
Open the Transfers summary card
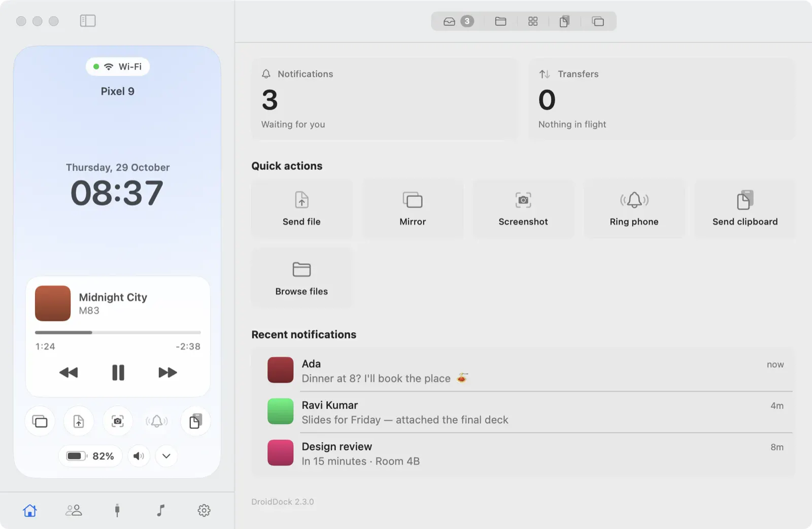click(x=662, y=99)
